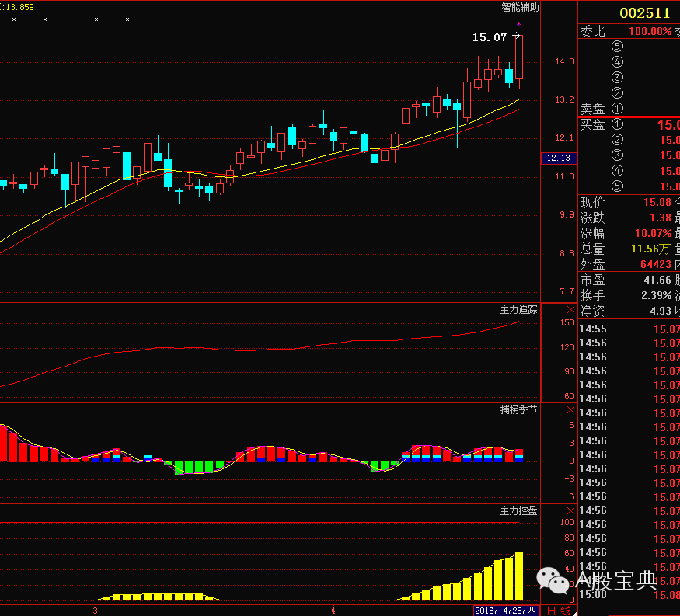The image size is (680, 616).
Task: Select sell level ⑤ in order book
Action: [x=617, y=47]
